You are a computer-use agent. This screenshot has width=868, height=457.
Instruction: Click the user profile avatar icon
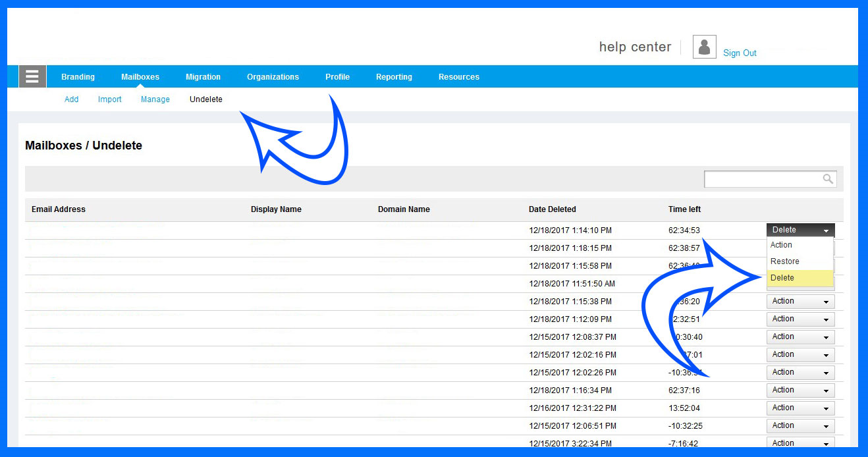(x=704, y=47)
